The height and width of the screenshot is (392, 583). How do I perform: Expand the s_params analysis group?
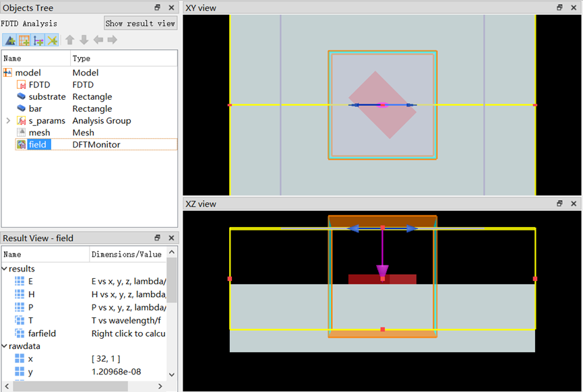8,121
